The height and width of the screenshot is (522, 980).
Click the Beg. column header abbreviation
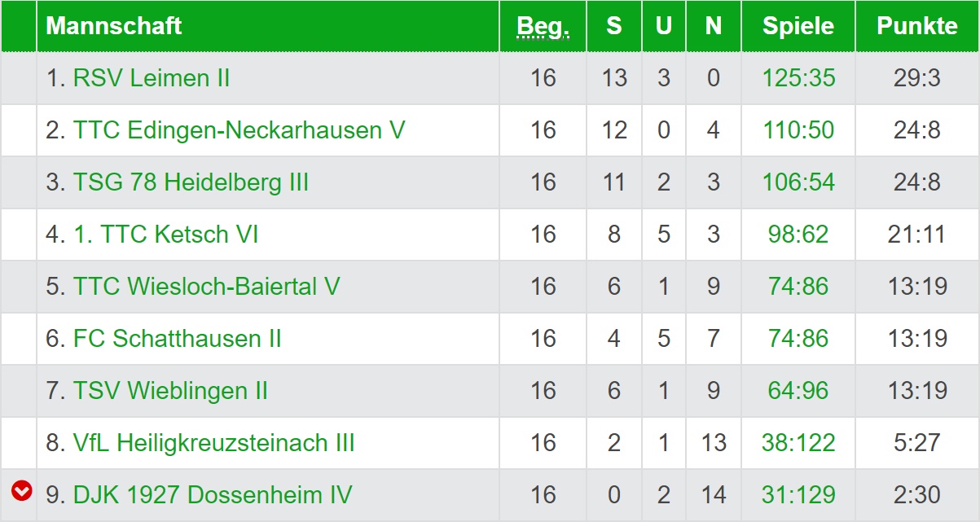coord(543,27)
